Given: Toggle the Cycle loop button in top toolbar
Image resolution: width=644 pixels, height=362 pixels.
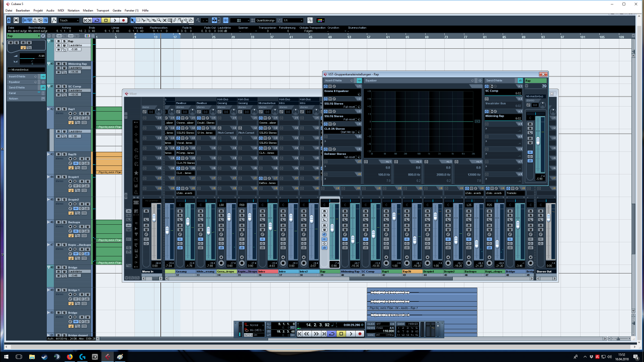Looking at the screenshot, I should point(97,21).
